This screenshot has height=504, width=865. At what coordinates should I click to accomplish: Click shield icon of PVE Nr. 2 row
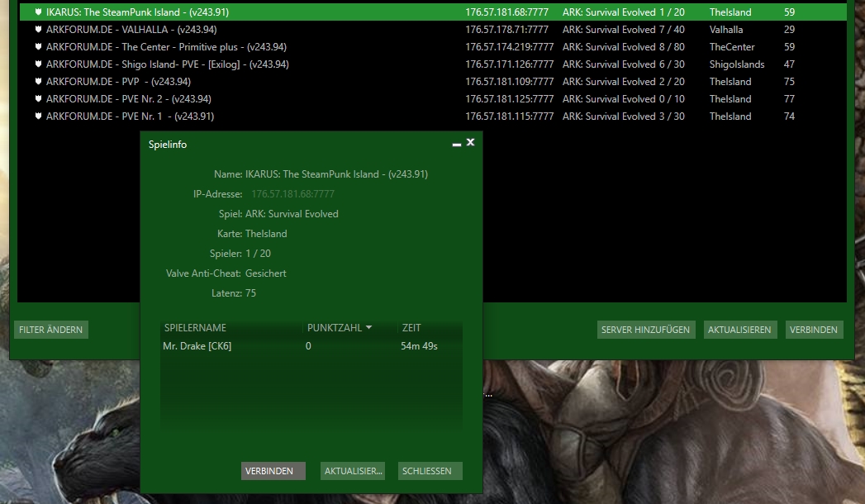[x=38, y=98]
